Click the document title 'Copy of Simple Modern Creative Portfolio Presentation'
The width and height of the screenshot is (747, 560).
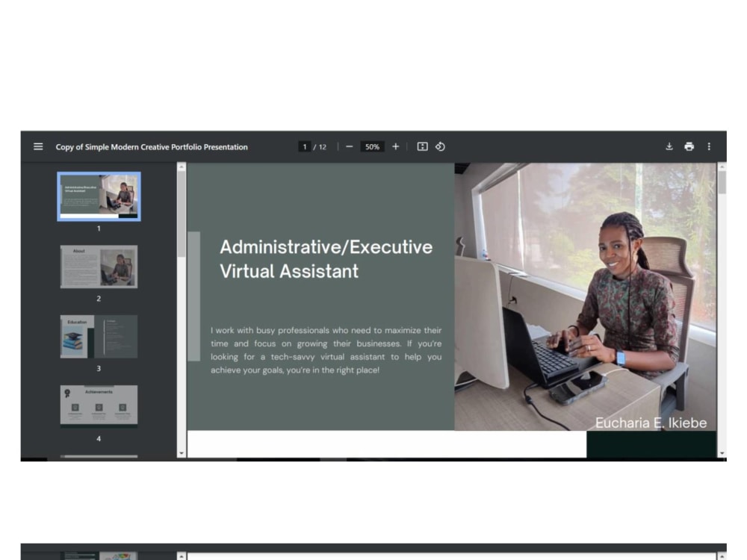click(x=152, y=146)
